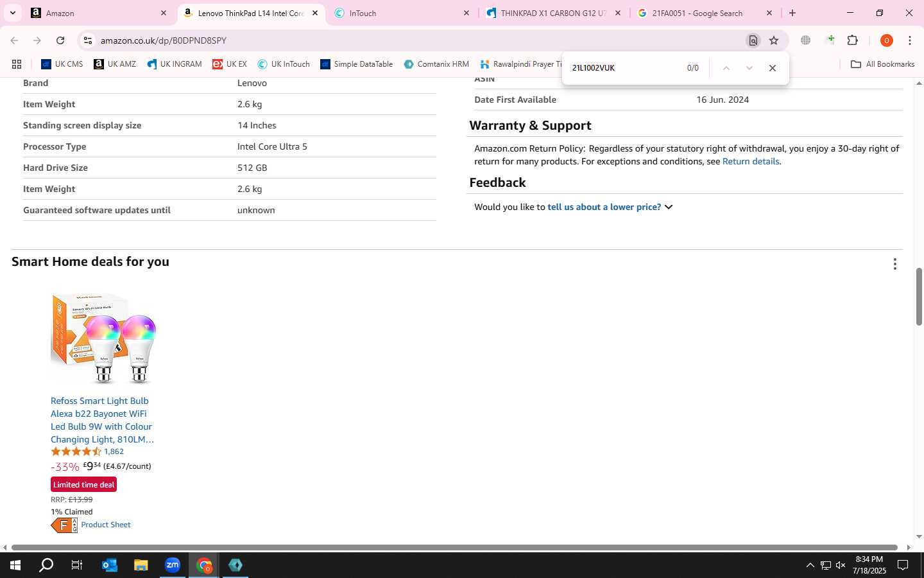Click the 512 GB Hard Drive Size value
Image resolution: width=924 pixels, height=578 pixels.
252,168
